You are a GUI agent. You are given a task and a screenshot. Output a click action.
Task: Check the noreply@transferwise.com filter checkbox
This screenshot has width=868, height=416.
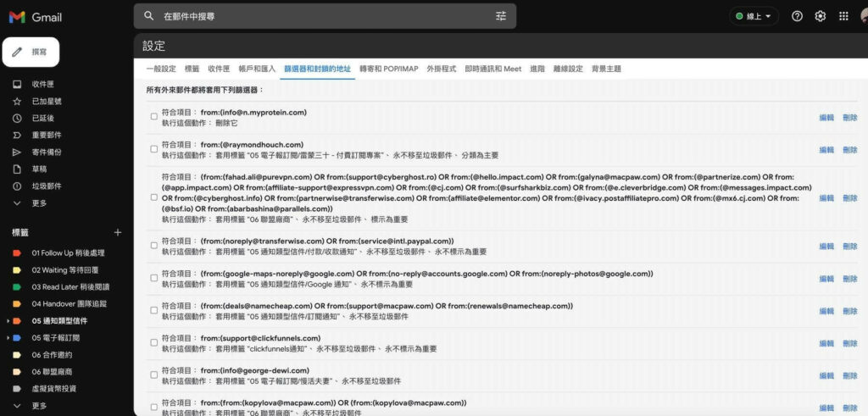pos(154,246)
